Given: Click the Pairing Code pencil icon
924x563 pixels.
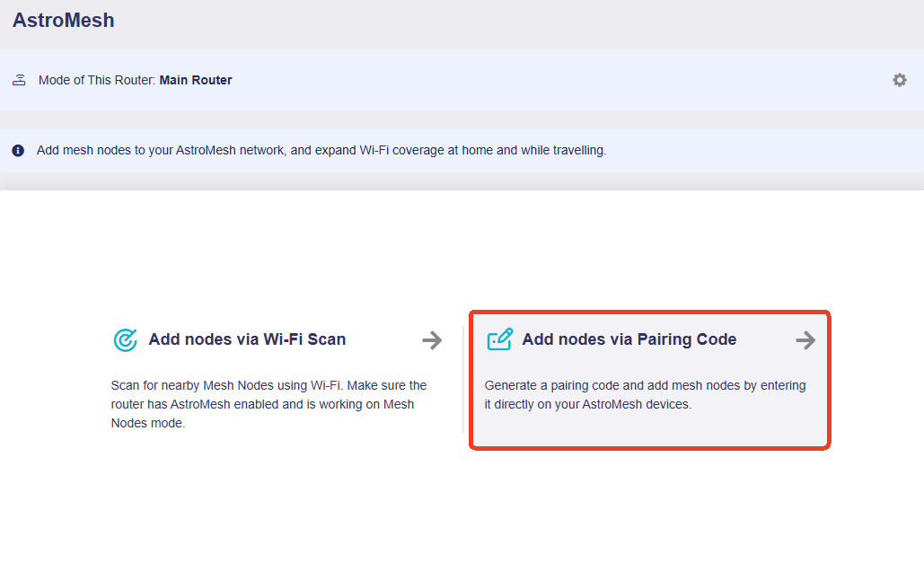Looking at the screenshot, I should click(499, 339).
